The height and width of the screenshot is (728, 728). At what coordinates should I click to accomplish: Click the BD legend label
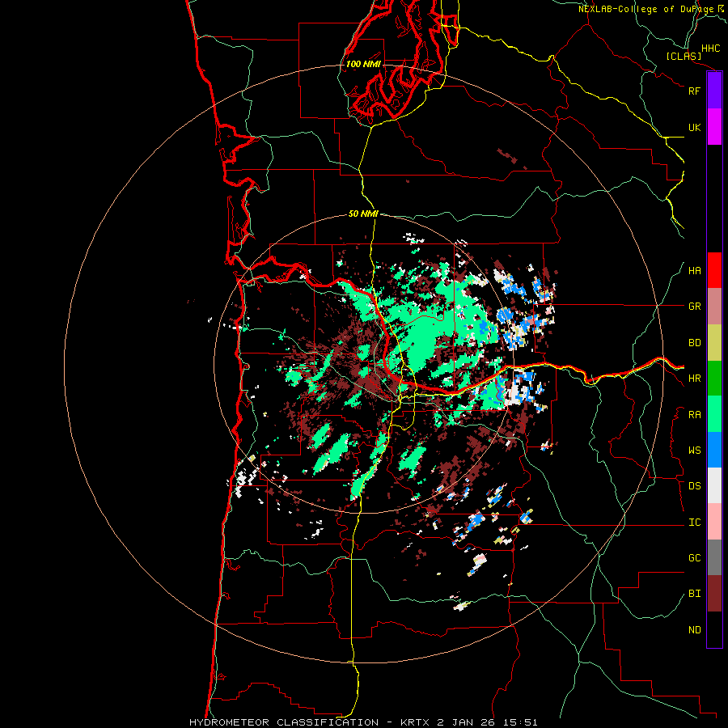point(694,343)
